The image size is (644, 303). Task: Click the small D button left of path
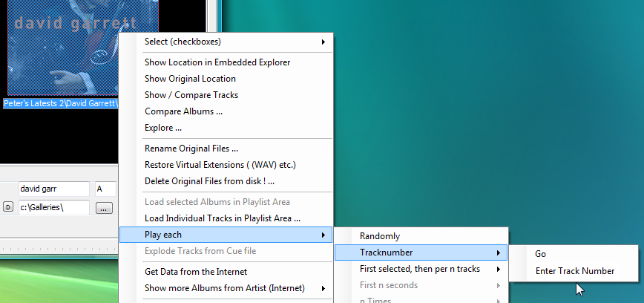click(8, 206)
